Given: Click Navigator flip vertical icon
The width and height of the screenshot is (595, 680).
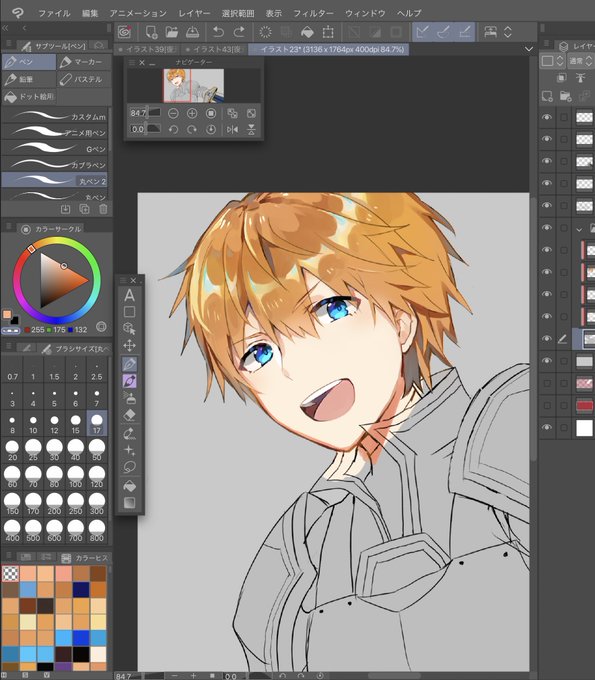Looking at the screenshot, I should point(251,129).
